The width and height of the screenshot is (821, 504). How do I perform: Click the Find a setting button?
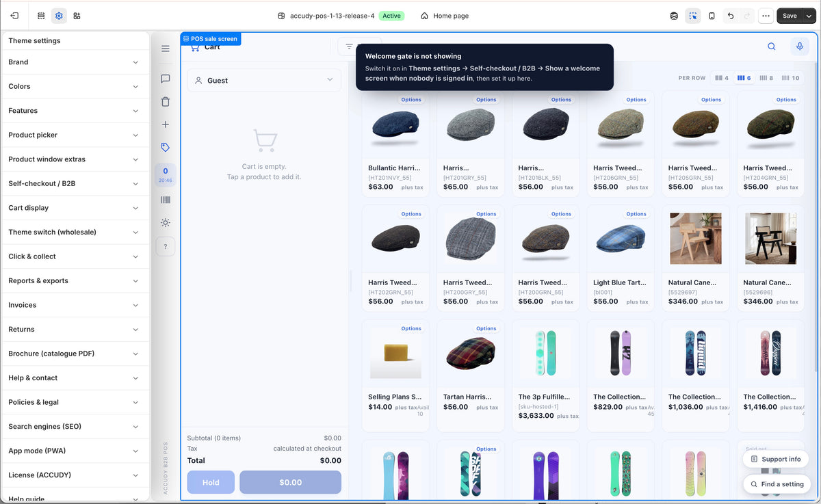pyautogui.click(x=776, y=484)
